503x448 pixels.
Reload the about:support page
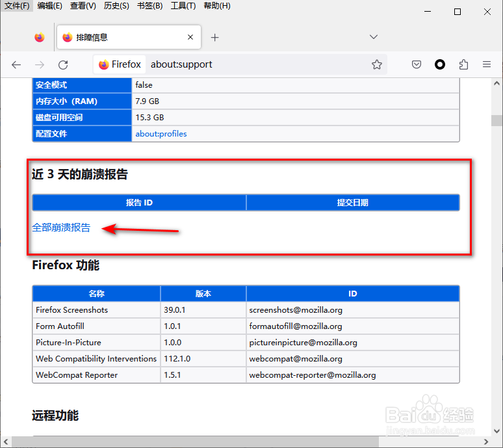pyautogui.click(x=63, y=65)
